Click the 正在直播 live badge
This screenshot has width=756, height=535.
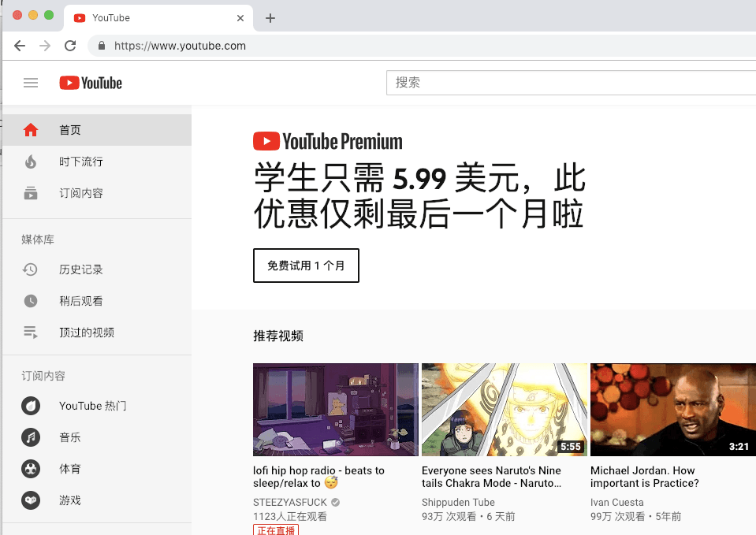click(x=276, y=530)
